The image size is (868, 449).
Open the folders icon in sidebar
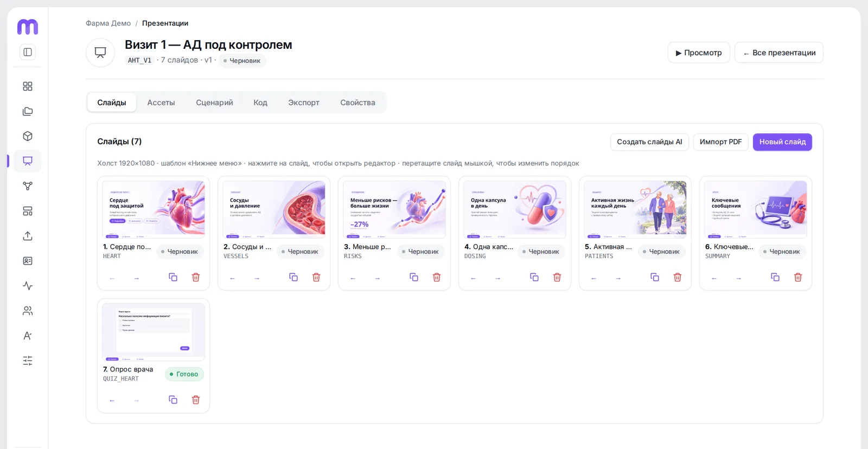[28, 111]
